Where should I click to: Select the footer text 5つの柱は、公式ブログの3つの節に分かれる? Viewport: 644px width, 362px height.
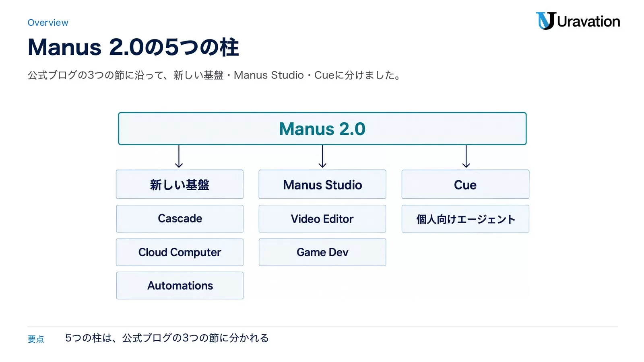167,338
